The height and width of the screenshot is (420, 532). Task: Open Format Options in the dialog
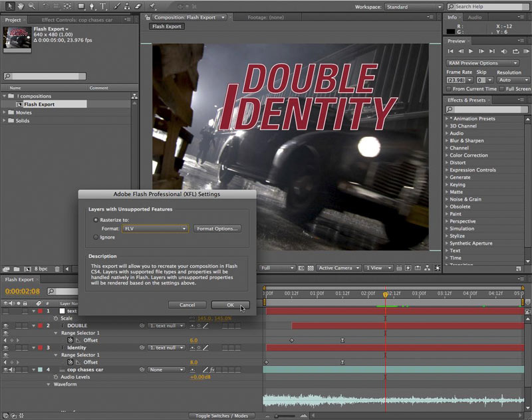pyautogui.click(x=217, y=229)
